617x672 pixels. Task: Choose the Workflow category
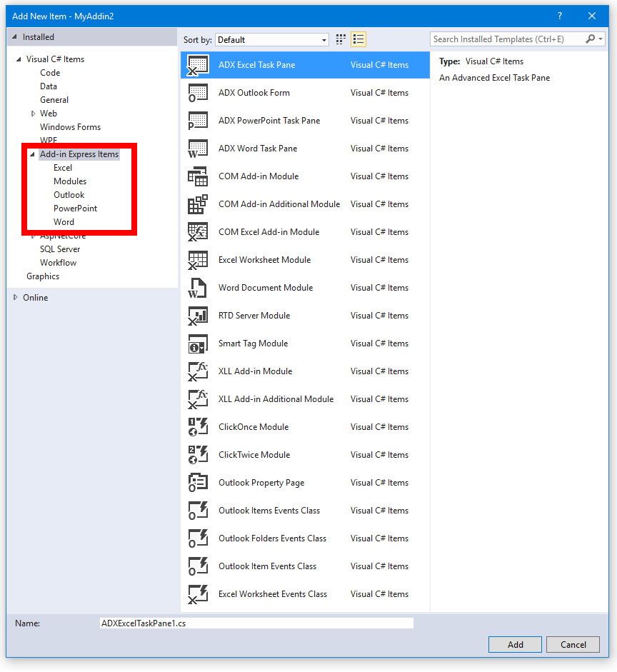pyautogui.click(x=59, y=263)
